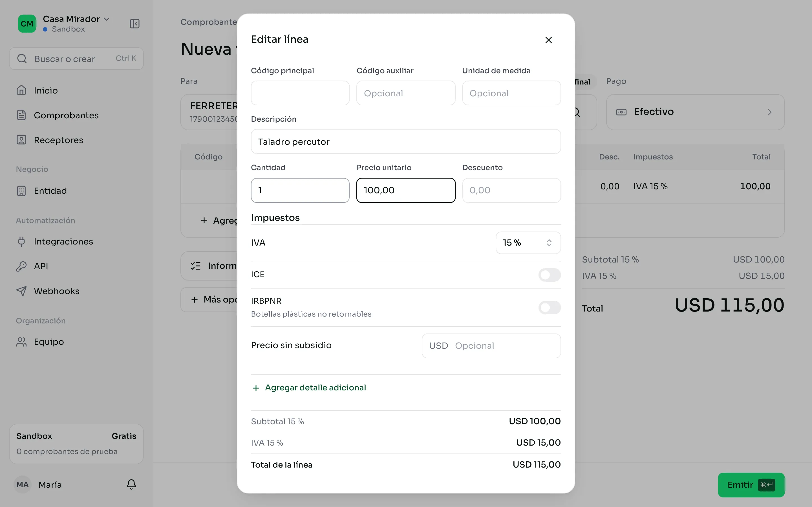Viewport: 812px width, 507px height.
Task: Collapse the sidebar panel icon
Action: click(x=134, y=24)
